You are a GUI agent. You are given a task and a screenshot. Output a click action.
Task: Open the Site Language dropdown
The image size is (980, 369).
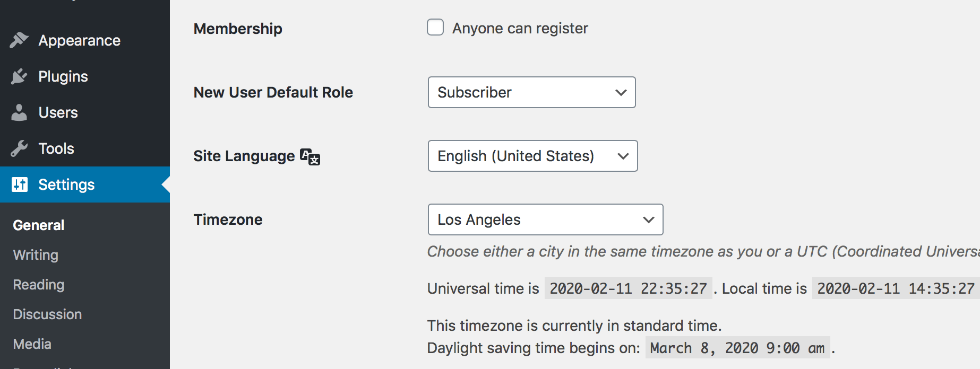coord(532,156)
